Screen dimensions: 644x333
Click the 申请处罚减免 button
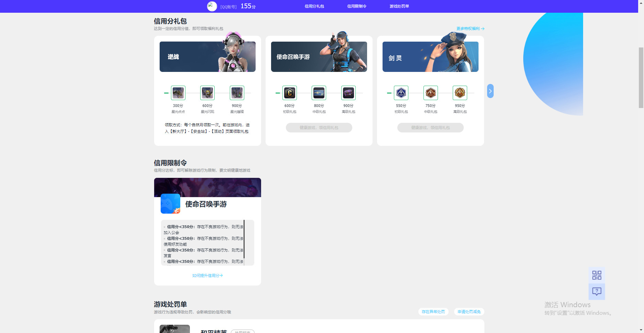pyautogui.click(x=469, y=312)
